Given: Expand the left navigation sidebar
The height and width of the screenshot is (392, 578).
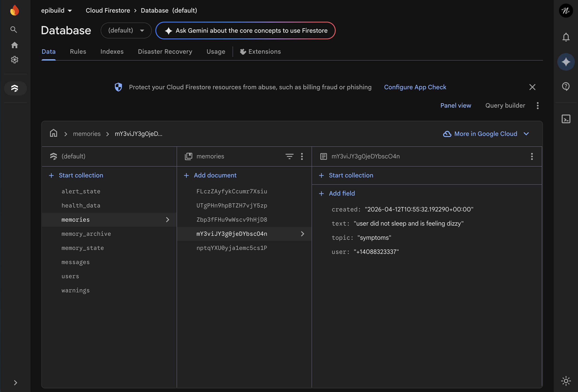Looking at the screenshot, I should (x=15, y=382).
